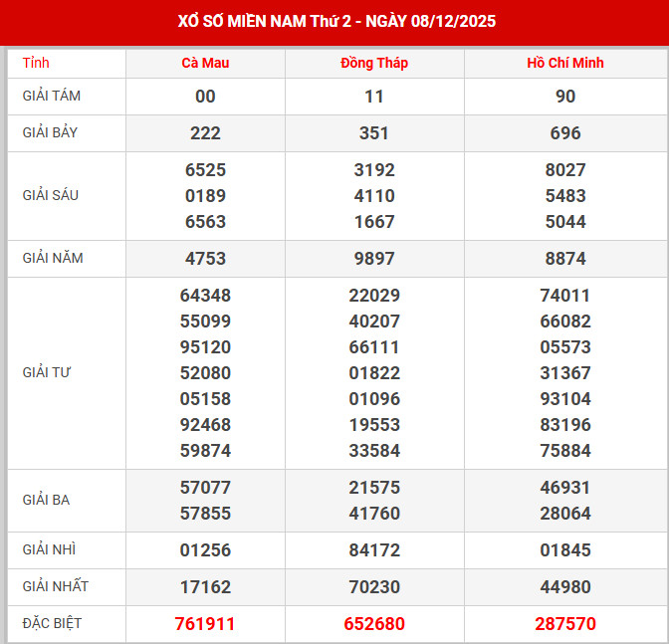Click the GIẢI NĂM row label
Screen dimensions: 669x644
pyautogui.click(x=53, y=258)
